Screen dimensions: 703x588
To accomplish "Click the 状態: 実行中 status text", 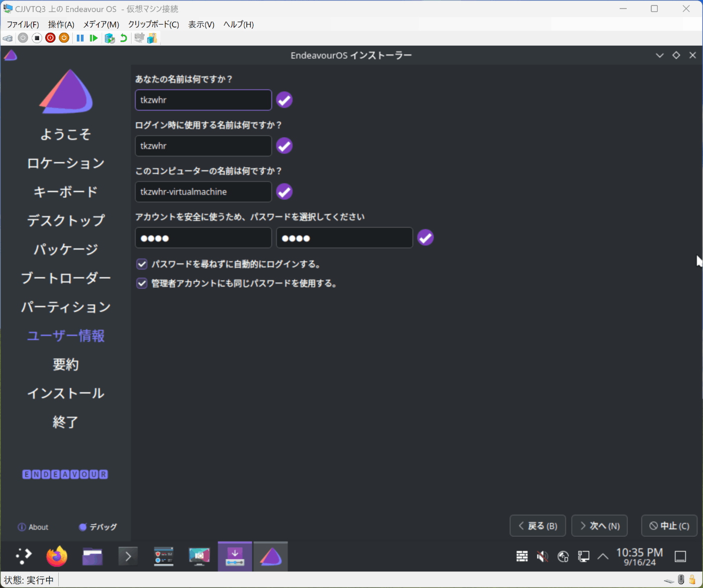I will pyautogui.click(x=29, y=580).
